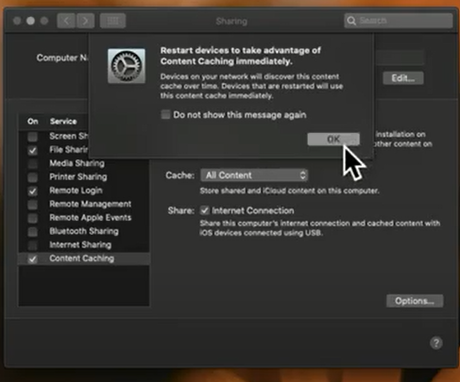Screen dimensions: 460x382
Task: Click OK to dismiss the dialog
Action: pos(333,139)
